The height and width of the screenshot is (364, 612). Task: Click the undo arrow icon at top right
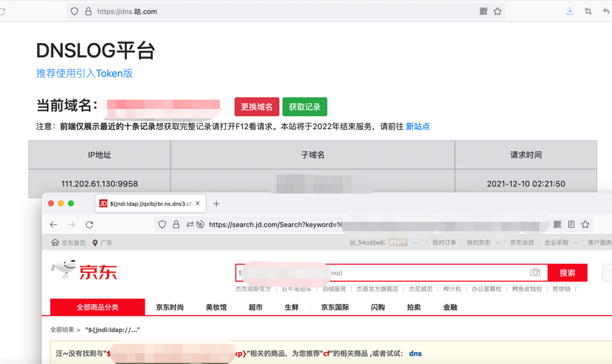pos(606,11)
